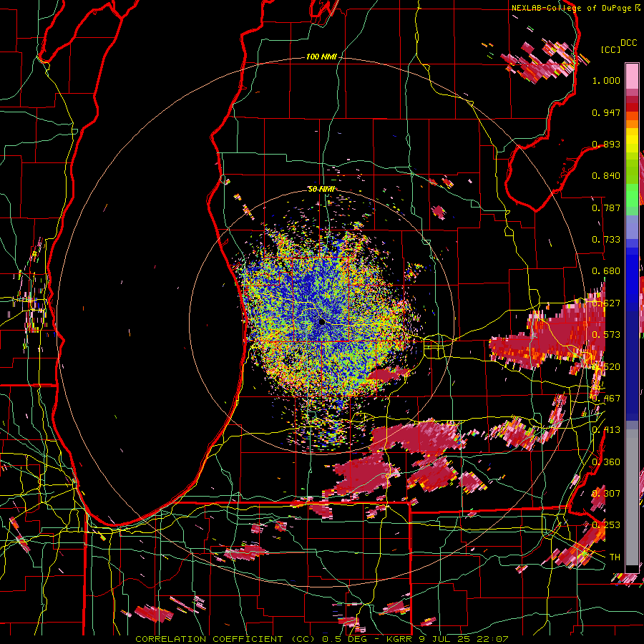Click the 0.733 value on the color scale
644x644 pixels.
[x=606, y=240]
